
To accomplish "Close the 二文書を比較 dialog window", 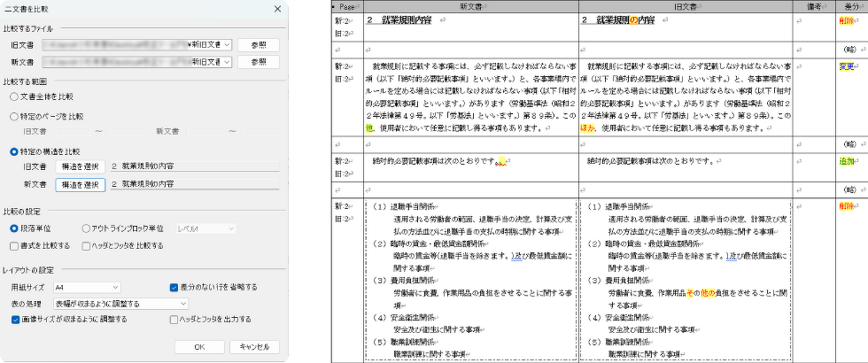I will tap(277, 9).
